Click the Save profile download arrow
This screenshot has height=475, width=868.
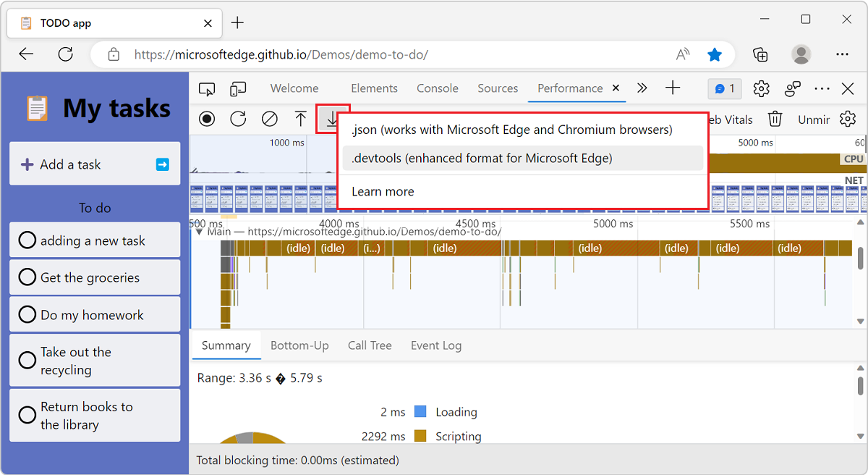[x=333, y=119]
